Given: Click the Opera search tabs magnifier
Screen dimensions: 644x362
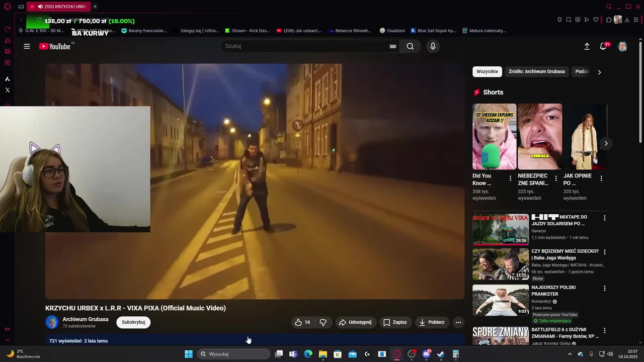Looking at the screenshot, I should click(609, 7).
